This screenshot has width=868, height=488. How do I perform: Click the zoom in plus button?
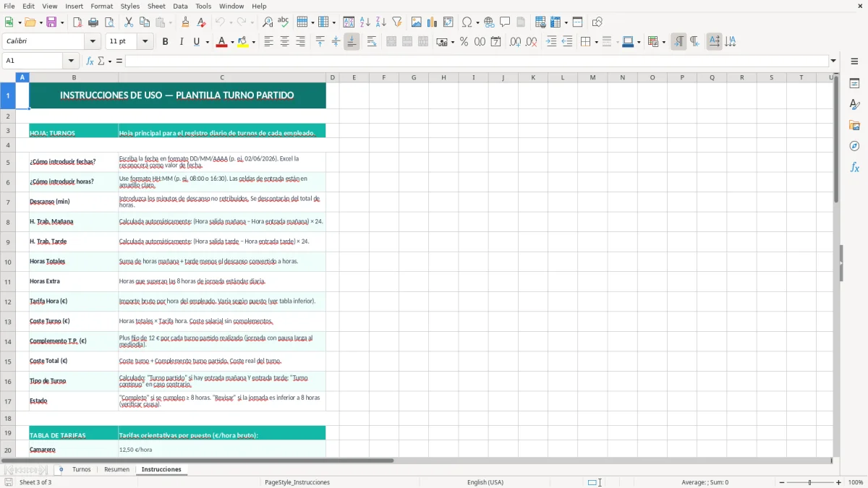[839, 482]
